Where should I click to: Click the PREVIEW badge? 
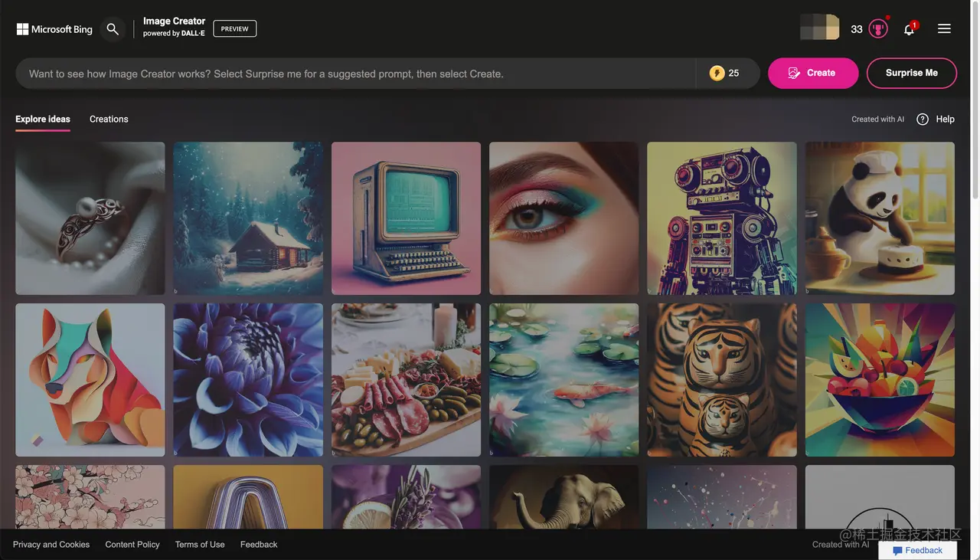click(234, 29)
